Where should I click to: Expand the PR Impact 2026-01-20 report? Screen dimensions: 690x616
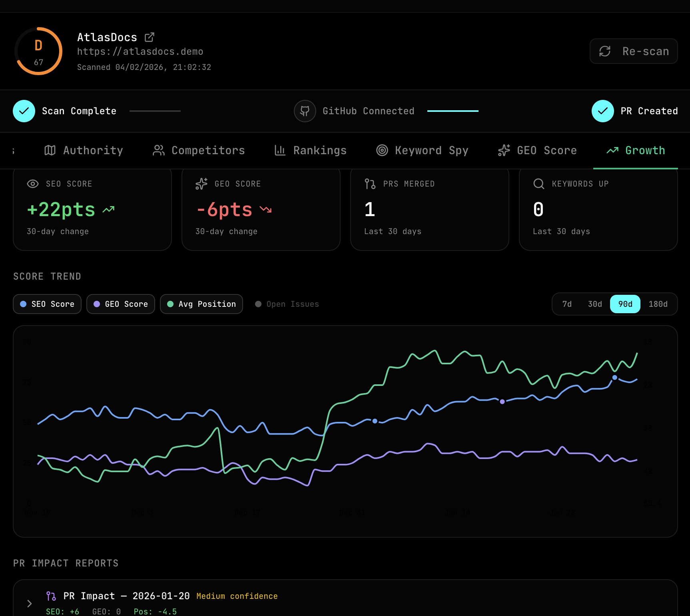point(29,604)
